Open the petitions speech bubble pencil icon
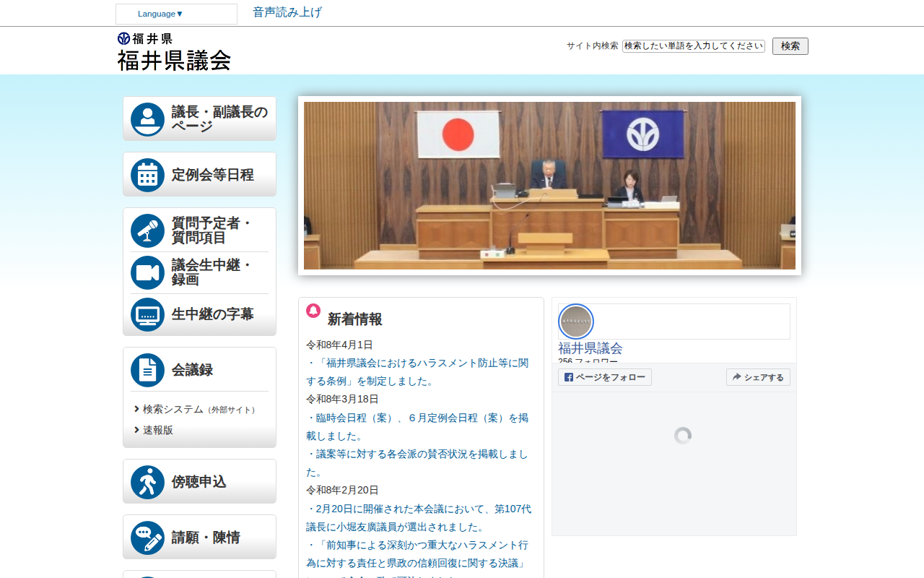The width and height of the screenshot is (924, 578). click(x=147, y=538)
